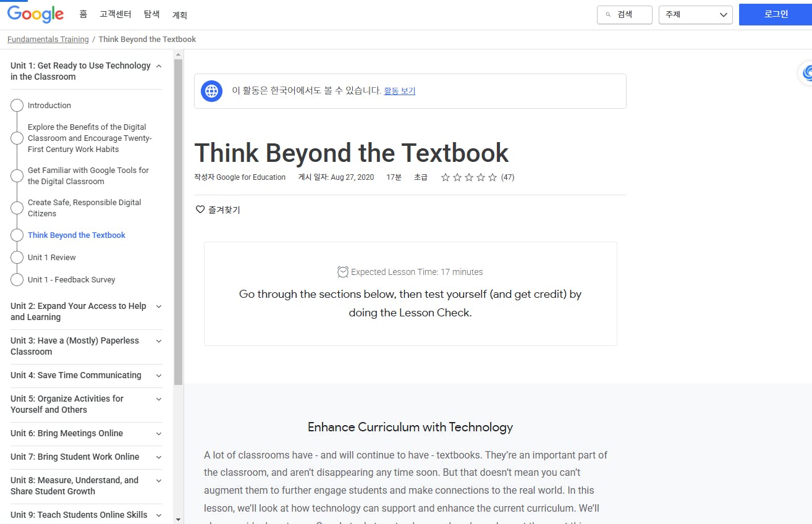Click the 게시 일자: Aug 27, 2020 text

[336, 177]
